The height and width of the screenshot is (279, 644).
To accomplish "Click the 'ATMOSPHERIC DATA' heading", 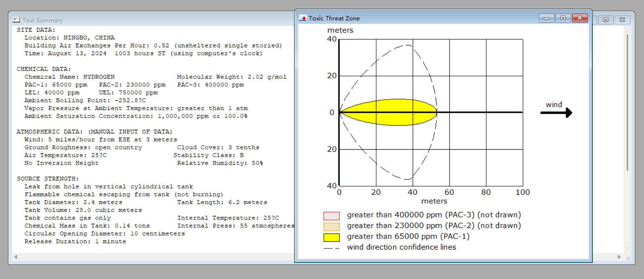I will [94, 132].
